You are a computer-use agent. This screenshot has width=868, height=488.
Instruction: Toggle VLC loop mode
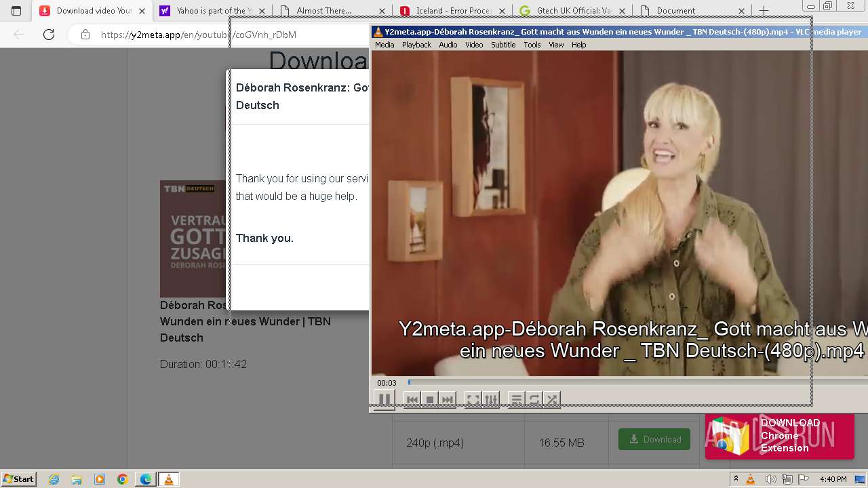point(534,400)
